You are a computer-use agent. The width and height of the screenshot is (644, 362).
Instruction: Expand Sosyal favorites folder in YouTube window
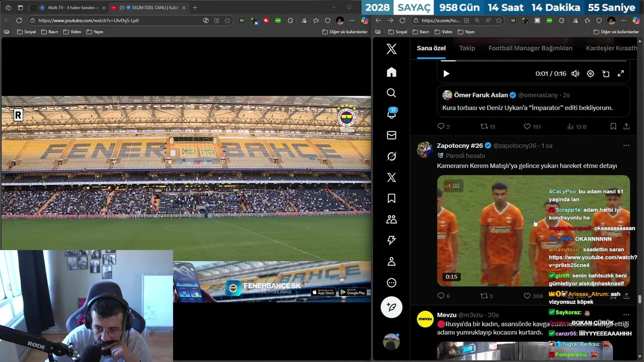[26, 32]
